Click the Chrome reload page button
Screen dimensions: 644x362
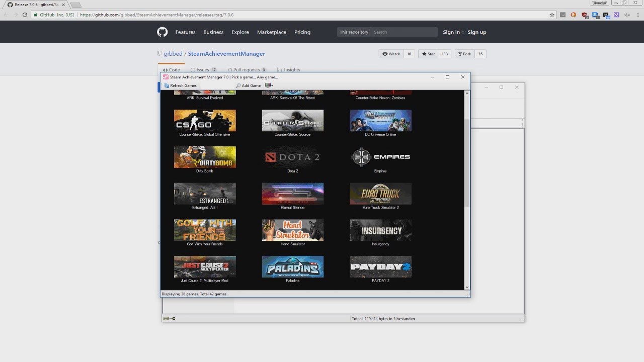click(x=25, y=15)
